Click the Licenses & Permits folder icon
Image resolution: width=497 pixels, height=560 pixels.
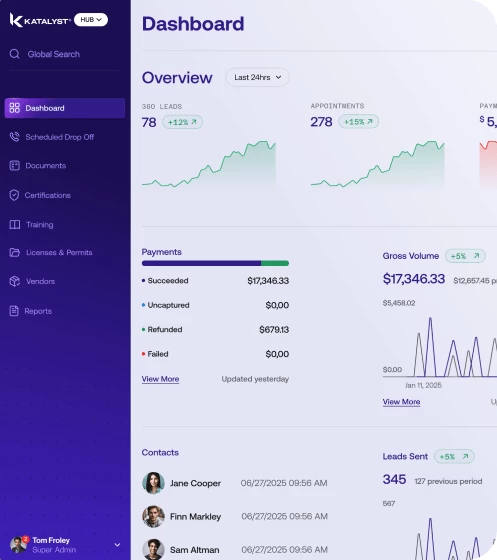pos(15,252)
